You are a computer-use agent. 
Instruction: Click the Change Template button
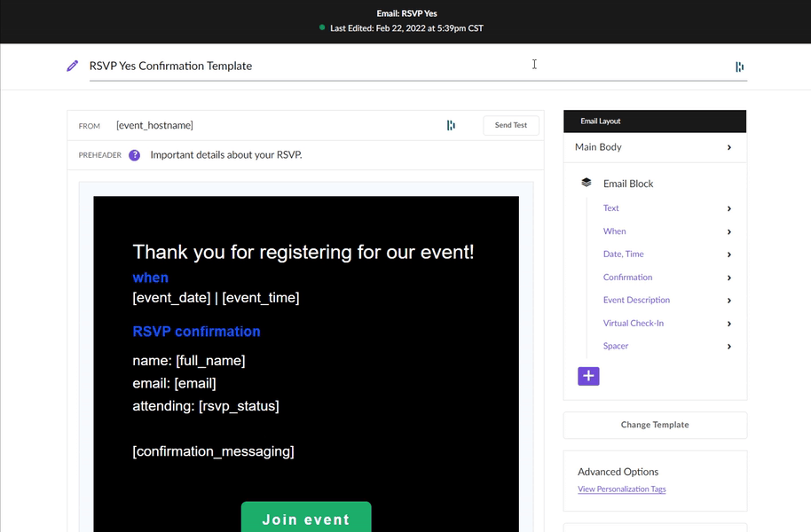click(655, 425)
